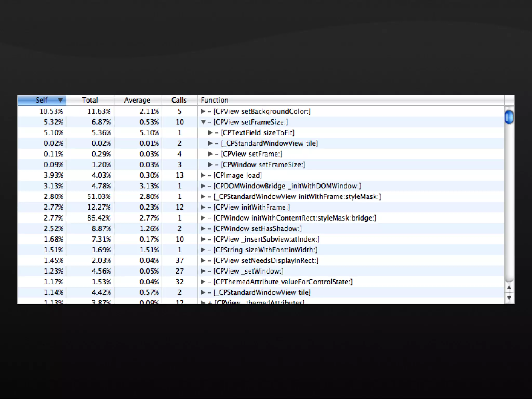Click the scrollbar up arrow
Image resolution: width=532 pixels, height=399 pixels.
pos(509,287)
